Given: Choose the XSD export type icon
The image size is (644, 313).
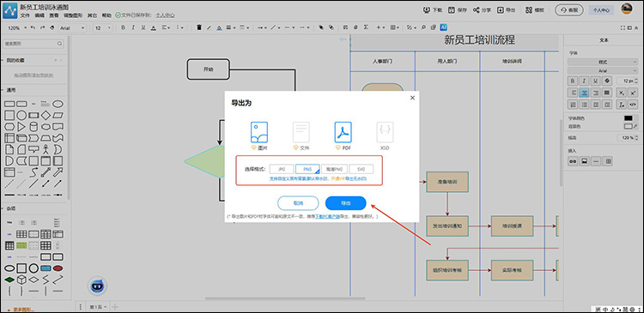Looking at the screenshot, I should (x=385, y=132).
